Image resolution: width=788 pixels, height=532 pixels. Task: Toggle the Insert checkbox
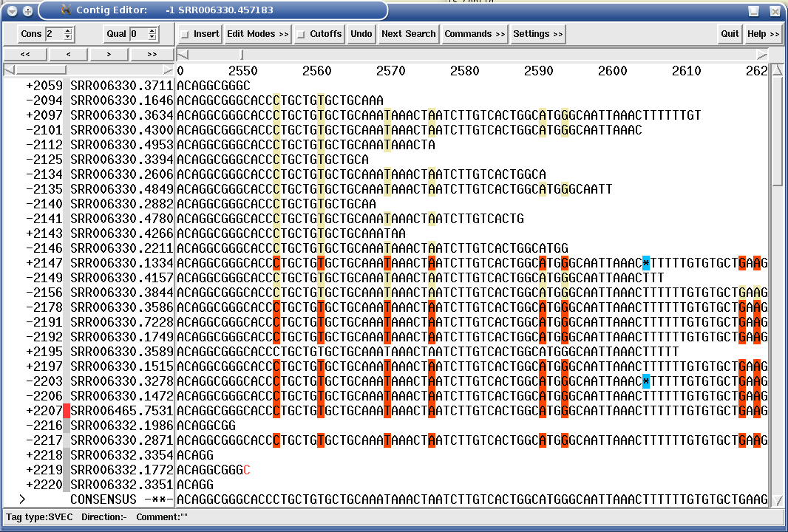coord(185,34)
